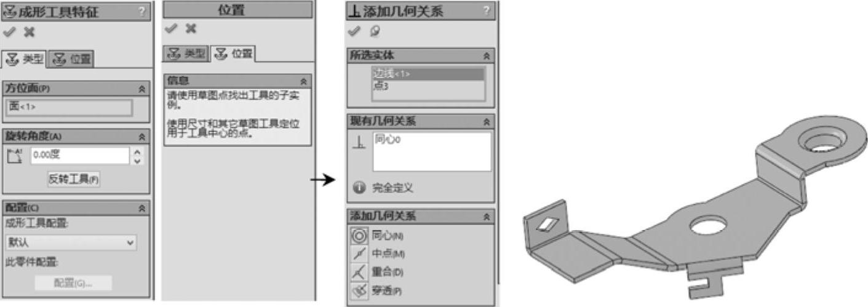Collapse the 旋转角度(A) section
This screenshot has width=868, height=307.
[x=142, y=137]
